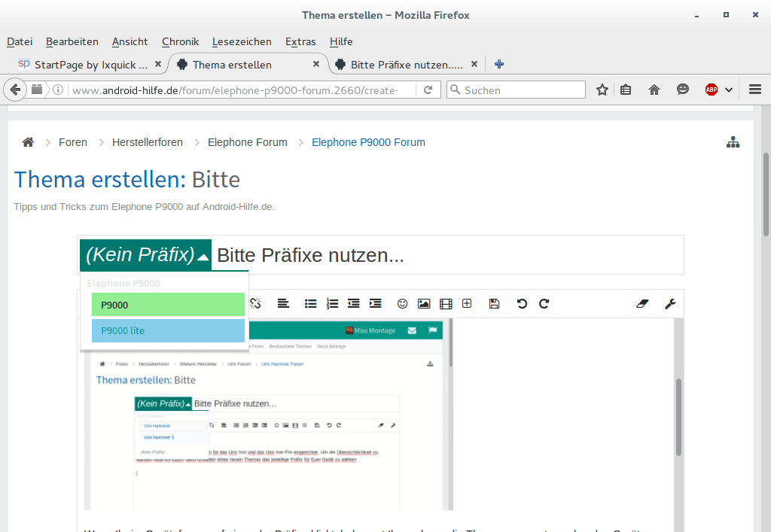Show bookmarks list icon

tap(626, 90)
